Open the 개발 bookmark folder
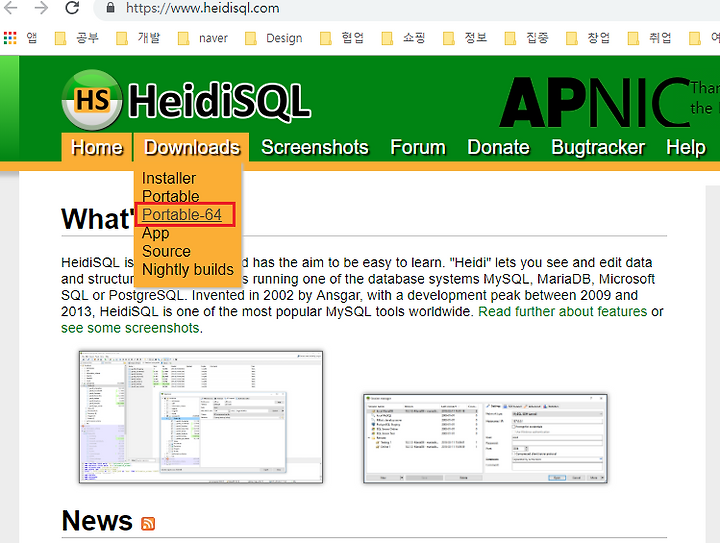 (x=138, y=38)
